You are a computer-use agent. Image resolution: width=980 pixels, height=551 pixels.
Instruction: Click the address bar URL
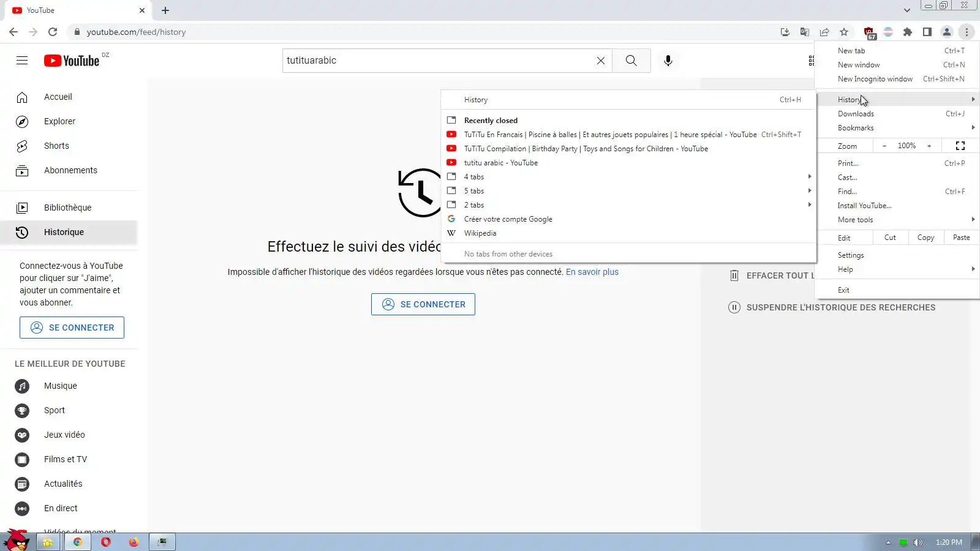click(x=136, y=32)
